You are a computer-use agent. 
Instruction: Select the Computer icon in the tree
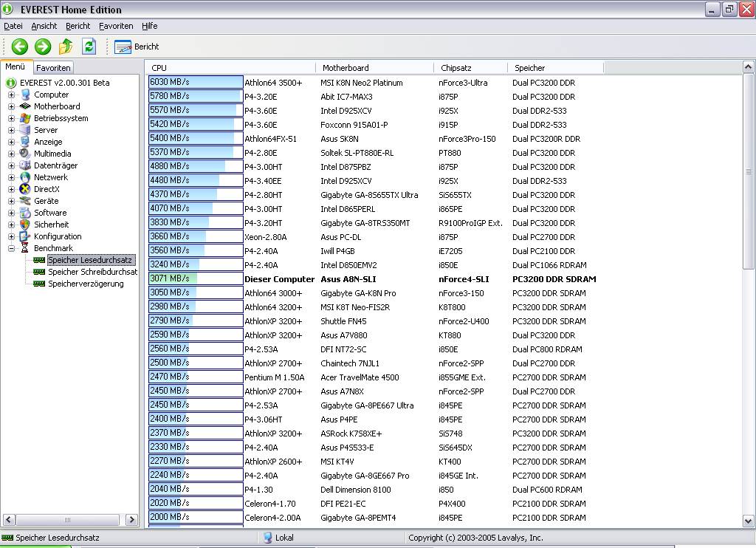(x=25, y=95)
